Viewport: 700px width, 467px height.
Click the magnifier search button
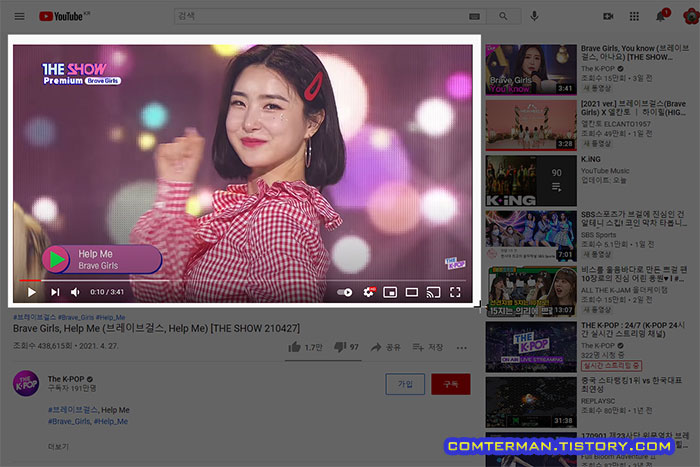click(x=503, y=17)
